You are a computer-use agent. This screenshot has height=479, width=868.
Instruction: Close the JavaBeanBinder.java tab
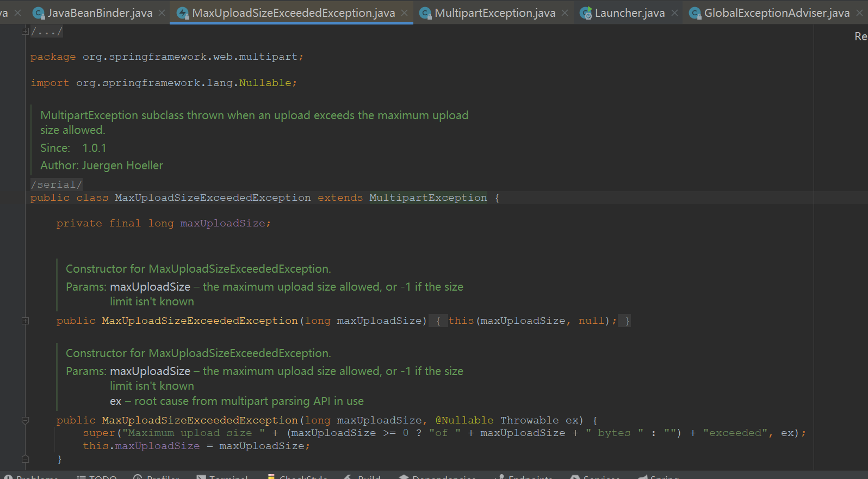(162, 13)
